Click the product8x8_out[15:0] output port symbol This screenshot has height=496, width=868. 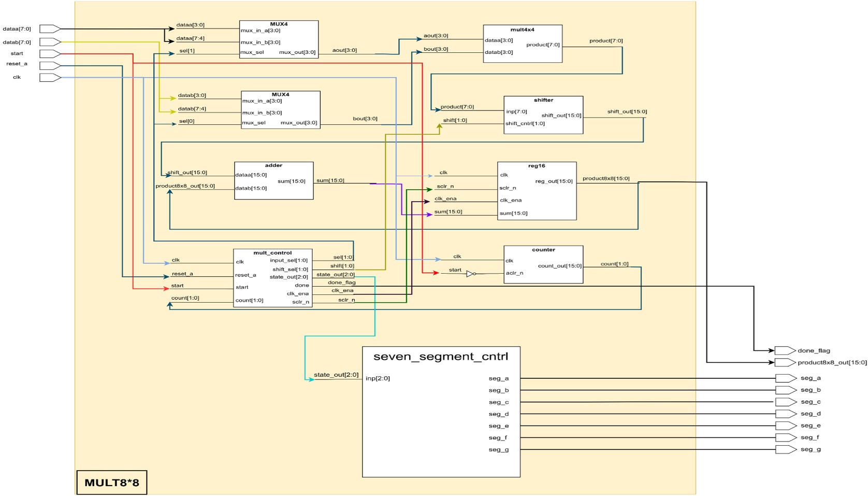click(x=785, y=362)
